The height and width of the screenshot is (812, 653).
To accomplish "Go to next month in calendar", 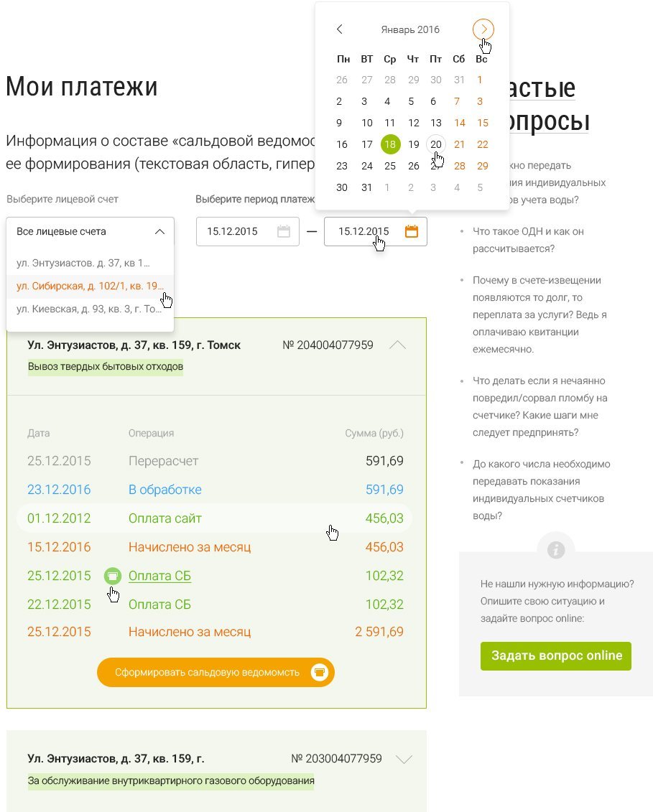I will click(483, 29).
